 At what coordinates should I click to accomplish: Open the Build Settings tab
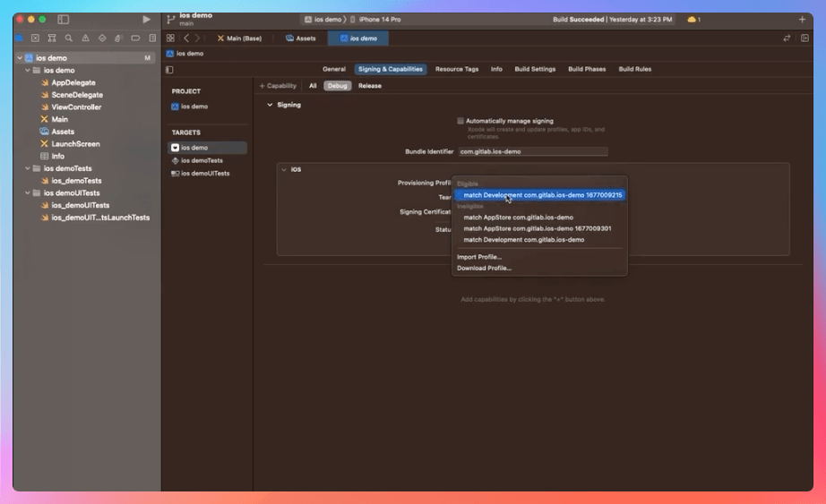[535, 69]
